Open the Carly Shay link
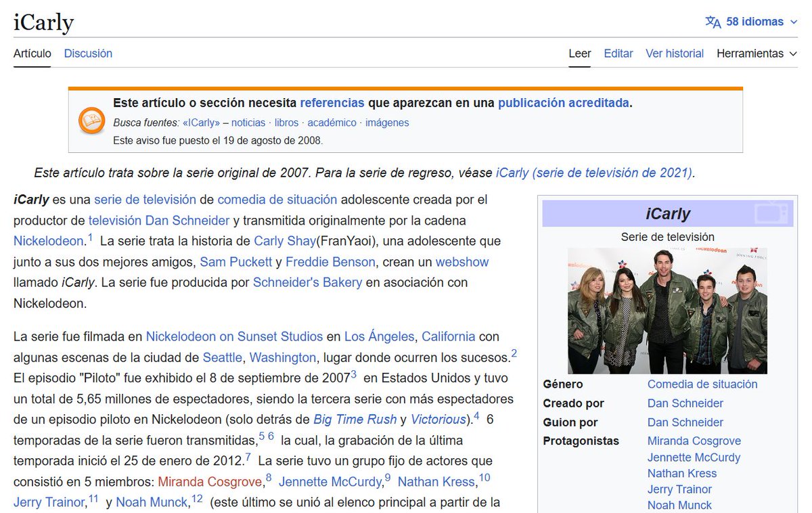 coord(285,241)
